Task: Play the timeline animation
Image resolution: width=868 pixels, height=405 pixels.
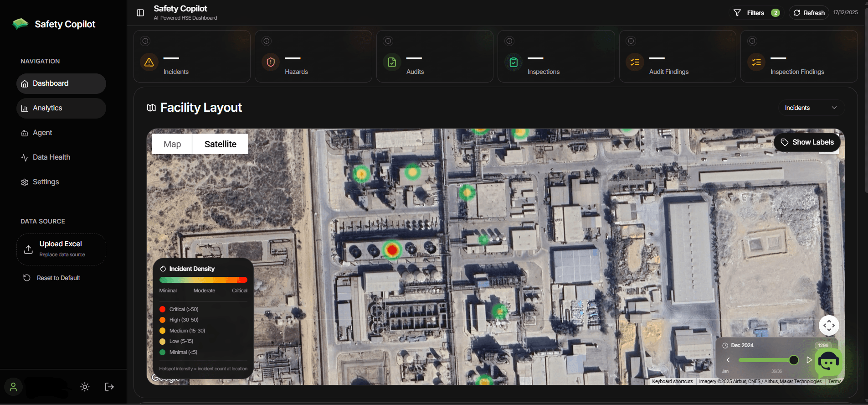Action: click(x=809, y=360)
